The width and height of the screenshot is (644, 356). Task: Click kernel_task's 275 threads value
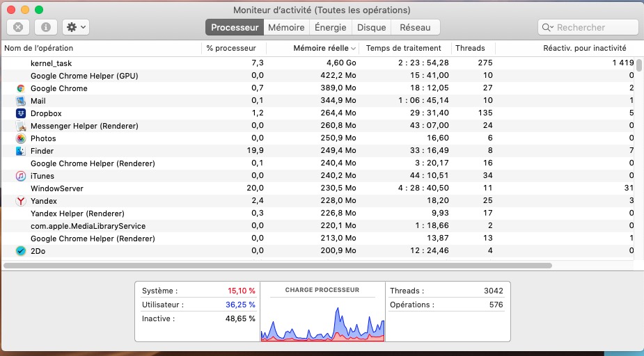[485, 63]
